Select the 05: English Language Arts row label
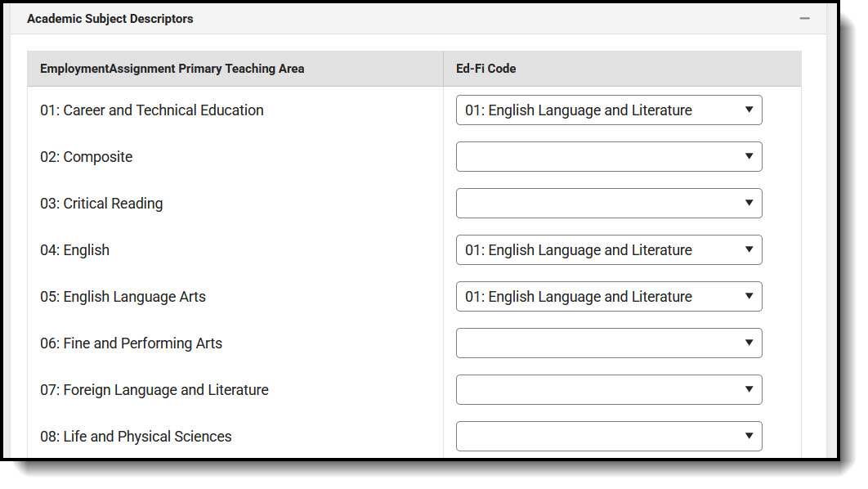 pos(123,297)
